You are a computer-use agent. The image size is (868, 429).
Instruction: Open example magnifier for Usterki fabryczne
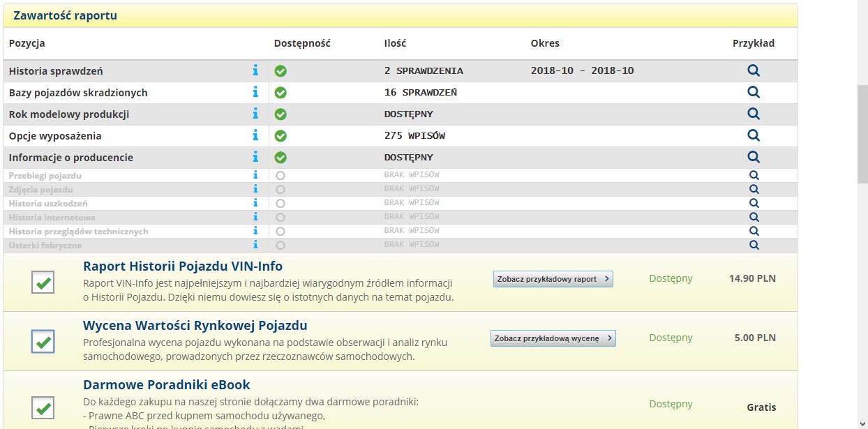(754, 245)
